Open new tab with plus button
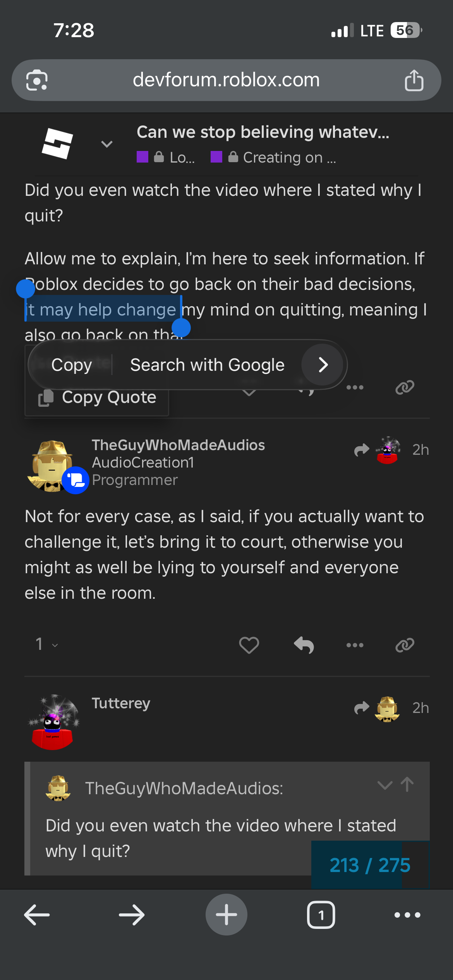Viewport: 453px width, 980px height. 226,915
